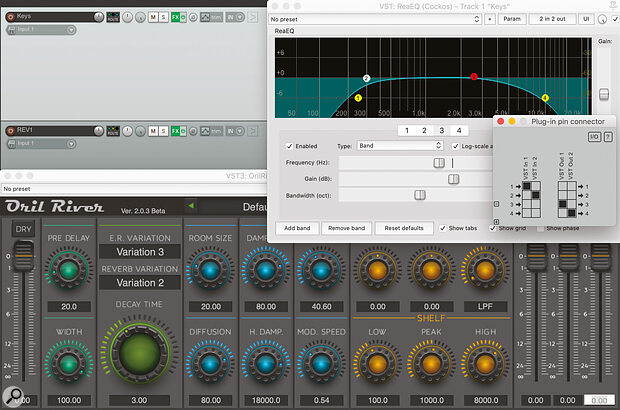
Task: Toggle the Show tabs checkbox
Action: click(x=443, y=228)
